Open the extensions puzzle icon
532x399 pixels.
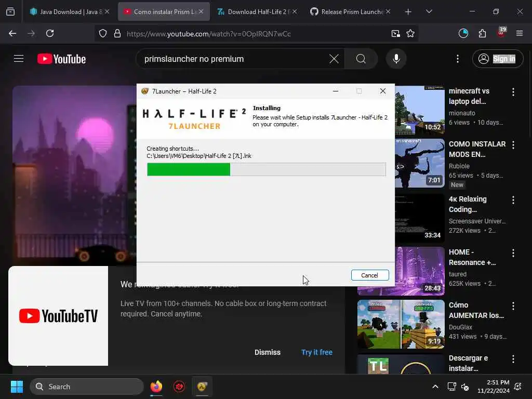point(482,33)
